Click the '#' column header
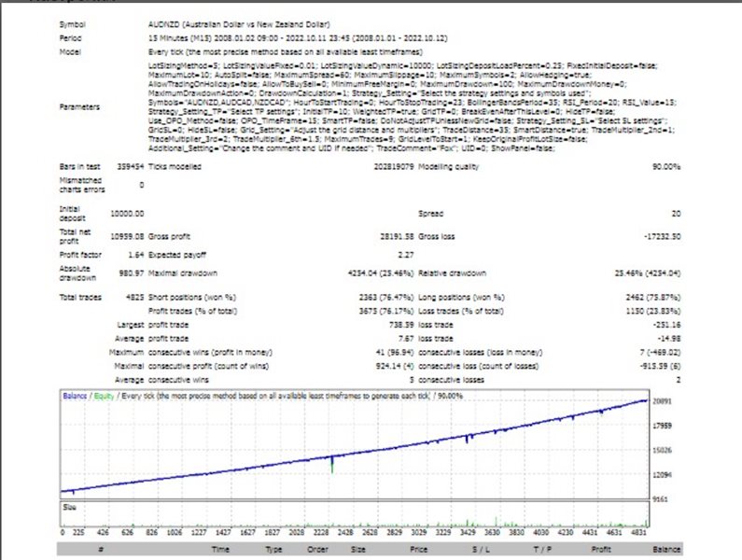The width and height of the screenshot is (742, 560). point(101,549)
